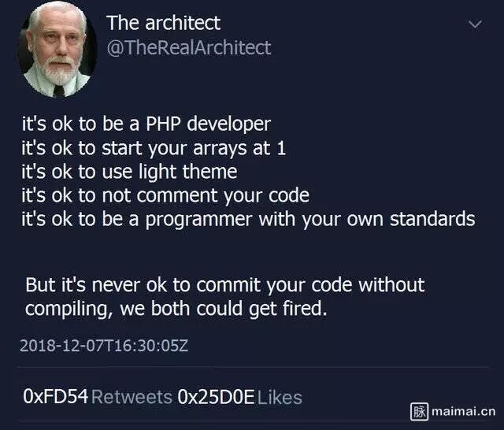504x430 pixels.
Task: Click the "But it's never ok to commit" line
Action: [x=224, y=284]
